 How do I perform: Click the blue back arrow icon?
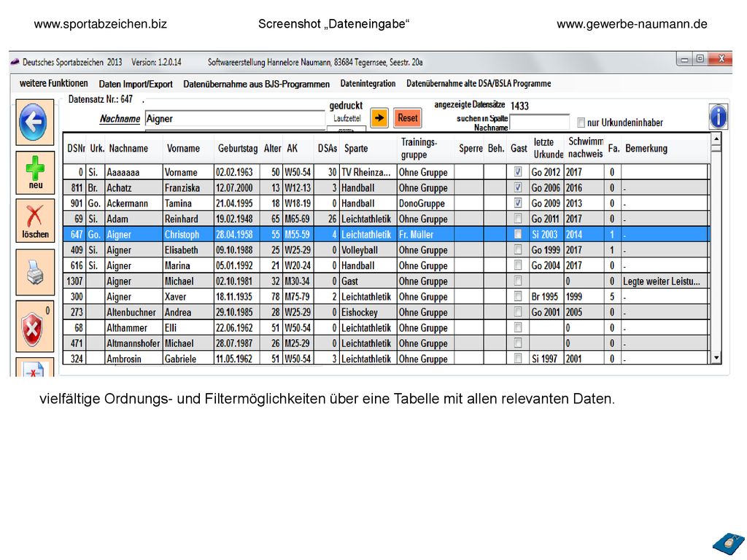(34, 122)
